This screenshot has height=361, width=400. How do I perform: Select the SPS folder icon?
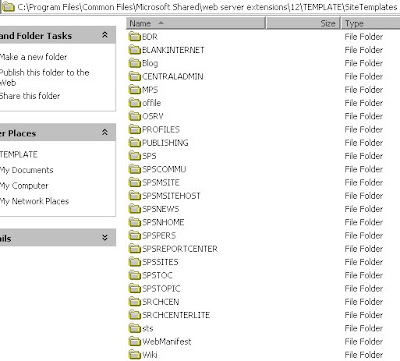click(x=135, y=156)
